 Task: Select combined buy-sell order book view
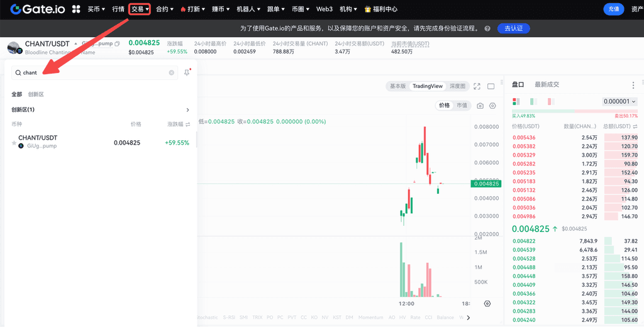[516, 101]
